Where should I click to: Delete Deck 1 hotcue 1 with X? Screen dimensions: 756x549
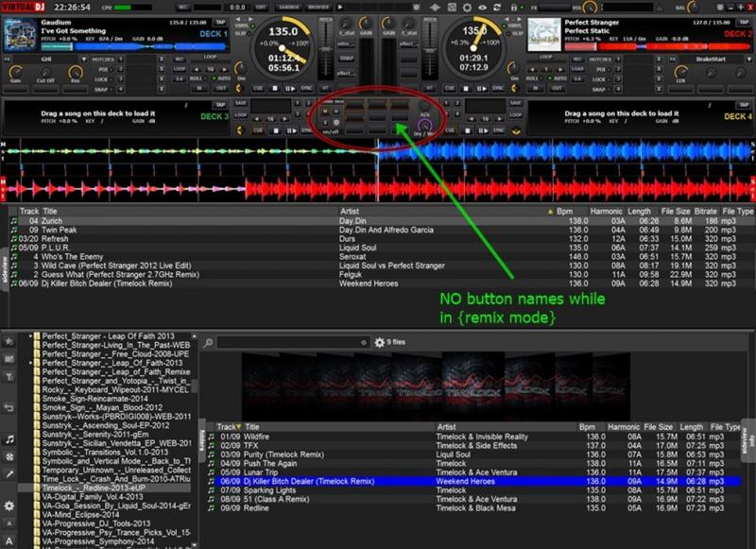[162, 60]
